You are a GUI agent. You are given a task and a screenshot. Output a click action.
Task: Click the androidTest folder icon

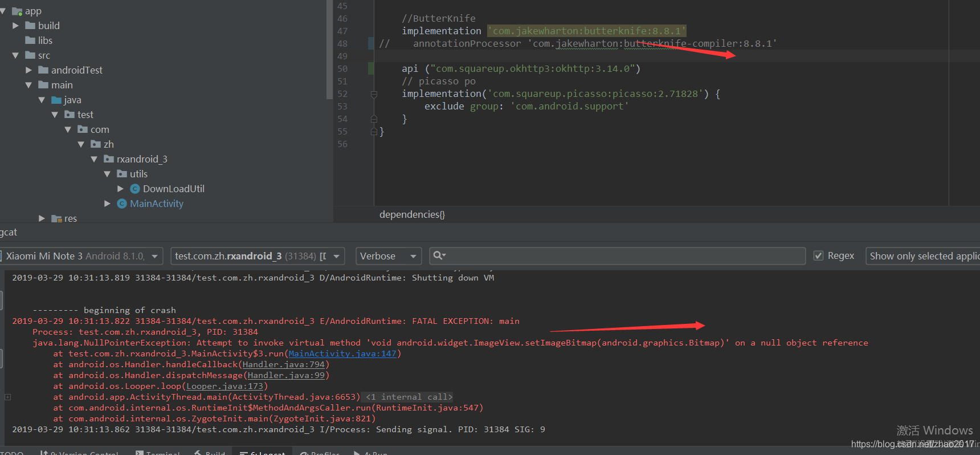click(x=43, y=70)
